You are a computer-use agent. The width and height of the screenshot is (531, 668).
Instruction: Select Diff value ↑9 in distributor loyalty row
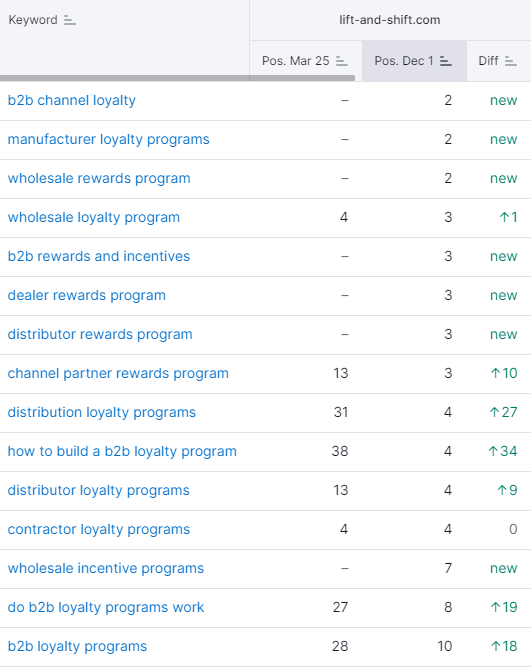(x=507, y=490)
